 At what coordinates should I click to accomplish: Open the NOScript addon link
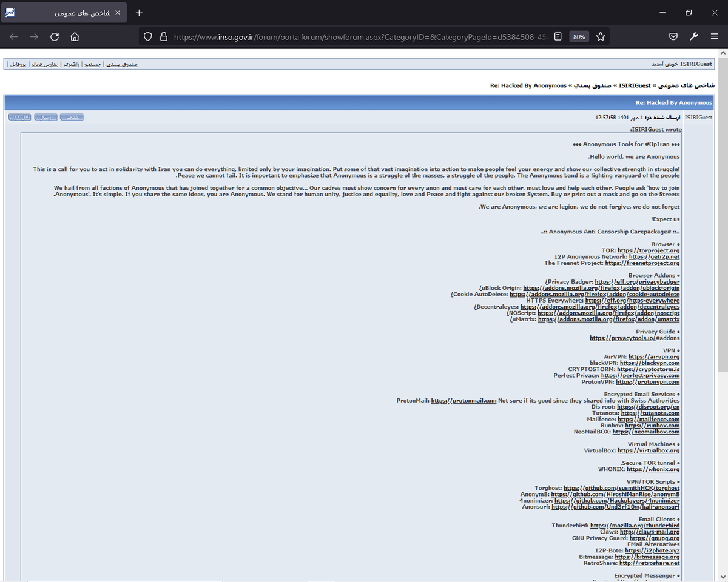point(608,313)
